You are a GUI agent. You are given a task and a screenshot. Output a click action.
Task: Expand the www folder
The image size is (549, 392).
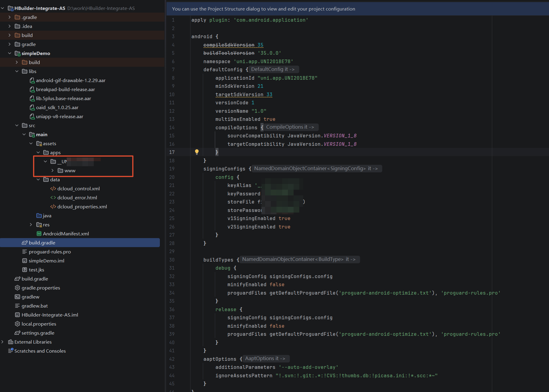pos(53,170)
